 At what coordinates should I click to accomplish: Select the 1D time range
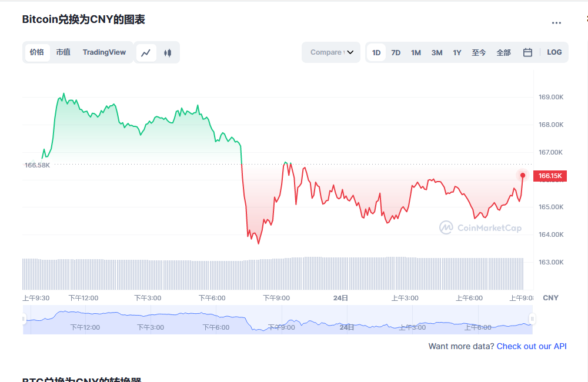376,52
